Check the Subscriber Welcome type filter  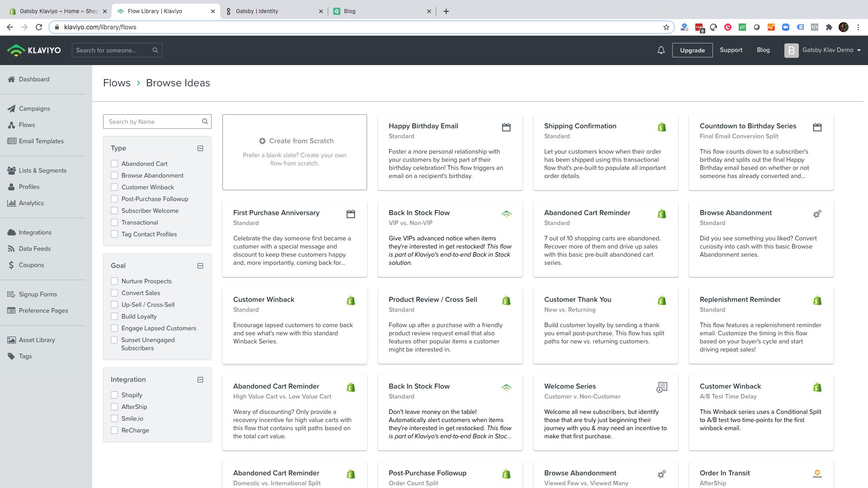pyautogui.click(x=114, y=211)
